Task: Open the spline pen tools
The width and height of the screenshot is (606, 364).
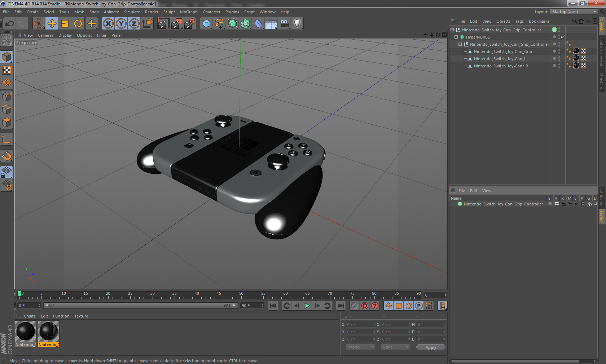Action: tap(219, 24)
